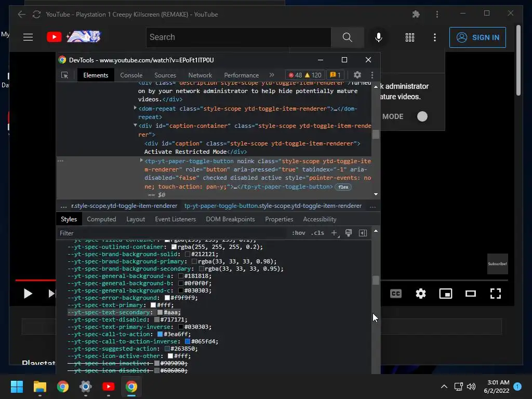
Task: Open the Accessibility pane tab
Action: (x=320, y=219)
